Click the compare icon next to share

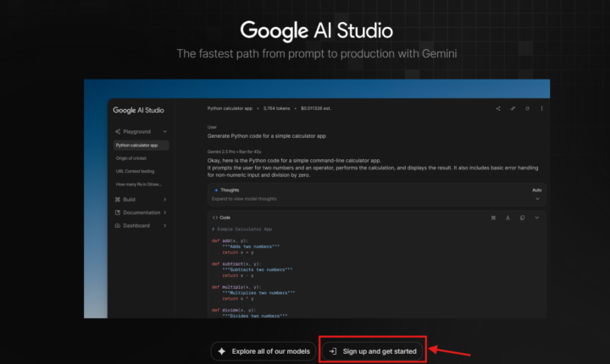[x=513, y=108]
